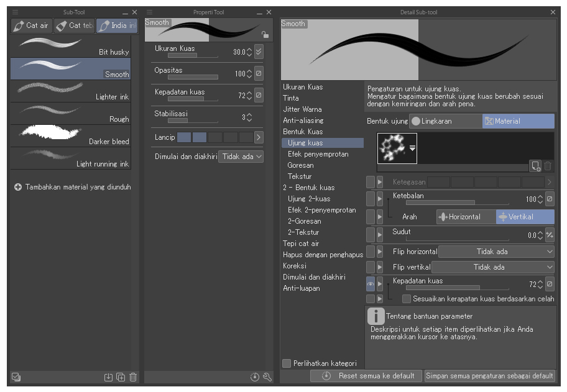Click the delete sub-tool trash icon
This screenshot has height=392, width=567.
[132, 377]
